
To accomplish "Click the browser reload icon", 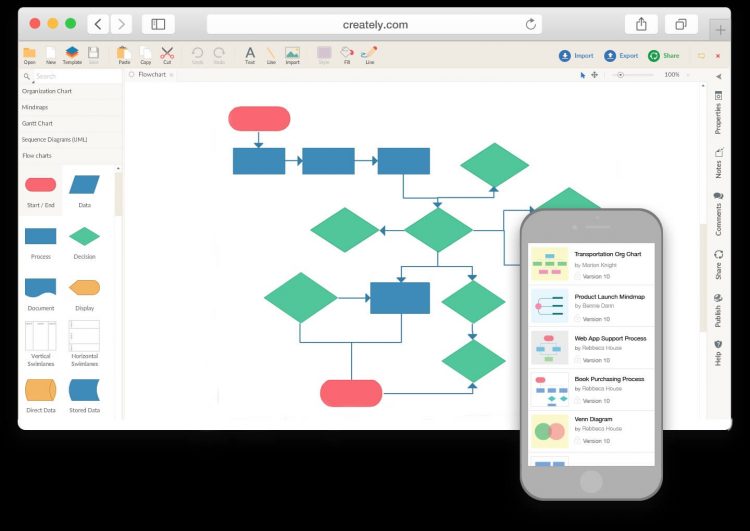I will (x=530, y=24).
